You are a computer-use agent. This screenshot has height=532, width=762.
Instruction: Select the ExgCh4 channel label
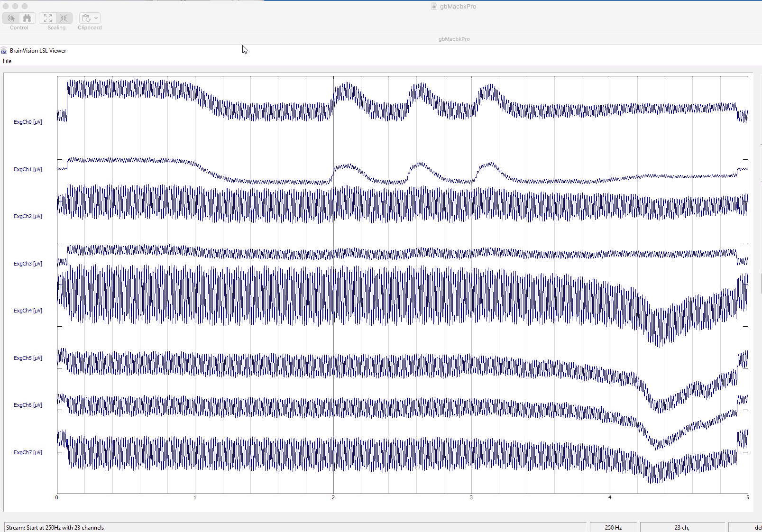[28, 311]
